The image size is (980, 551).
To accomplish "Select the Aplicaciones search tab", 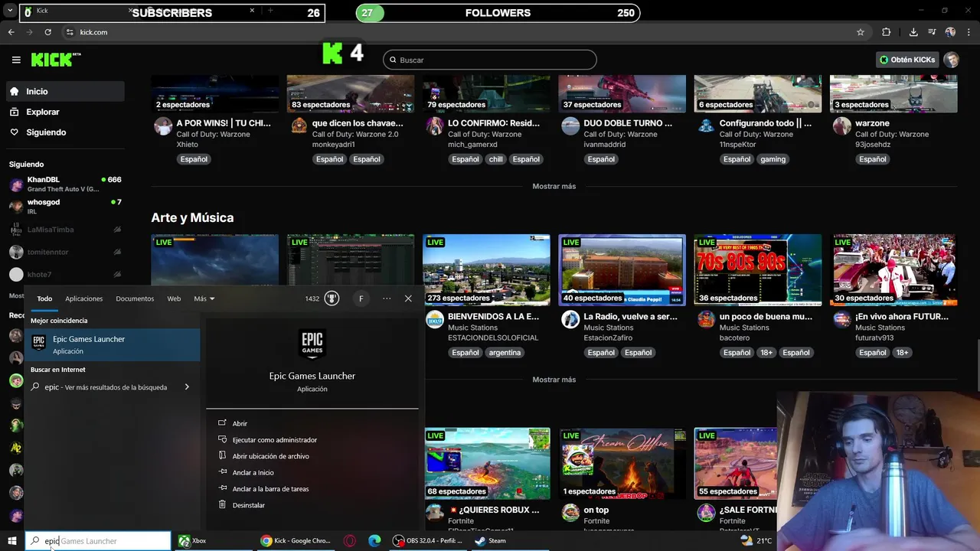I will (83, 298).
